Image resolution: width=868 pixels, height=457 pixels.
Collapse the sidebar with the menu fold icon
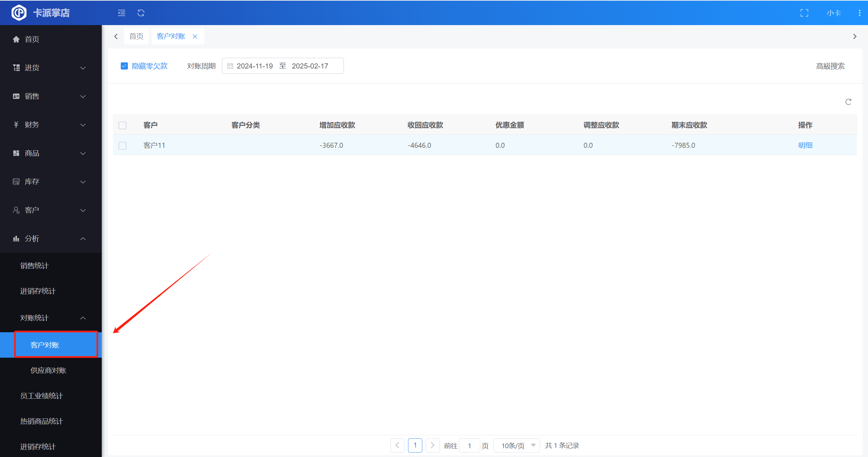[121, 13]
